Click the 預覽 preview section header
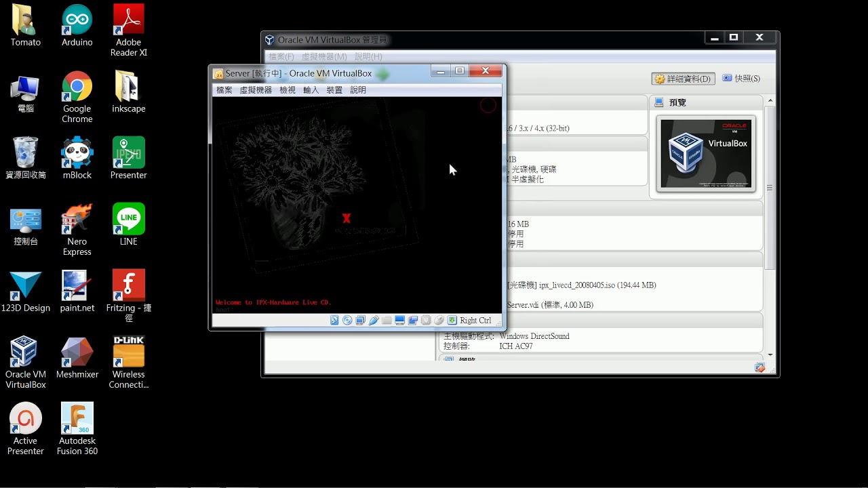The height and width of the screenshot is (488, 868). click(x=707, y=102)
